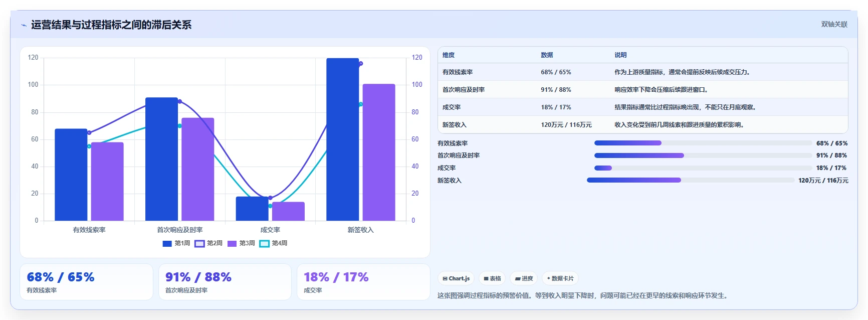Viewport: 868px width, 320px height.
Task: Click the 数据 column header
Action: click(x=547, y=55)
